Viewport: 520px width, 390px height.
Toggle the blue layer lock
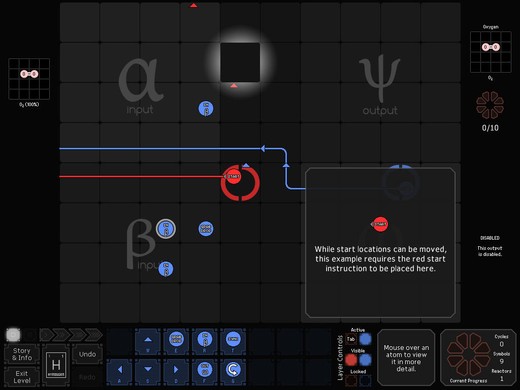[x=365, y=380]
